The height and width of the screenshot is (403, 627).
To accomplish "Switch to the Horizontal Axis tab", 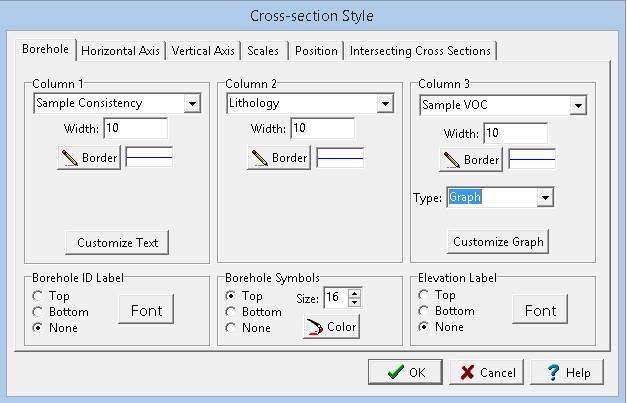I will 120,51.
